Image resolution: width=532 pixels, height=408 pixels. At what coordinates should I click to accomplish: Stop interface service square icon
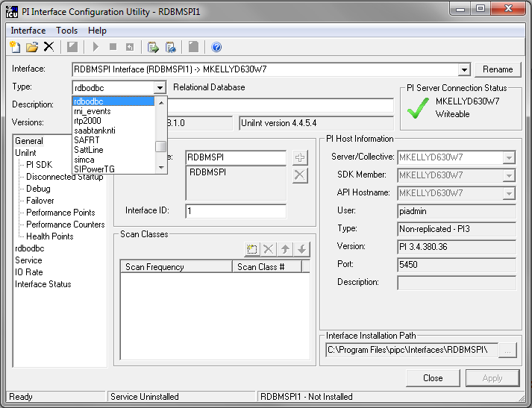113,47
